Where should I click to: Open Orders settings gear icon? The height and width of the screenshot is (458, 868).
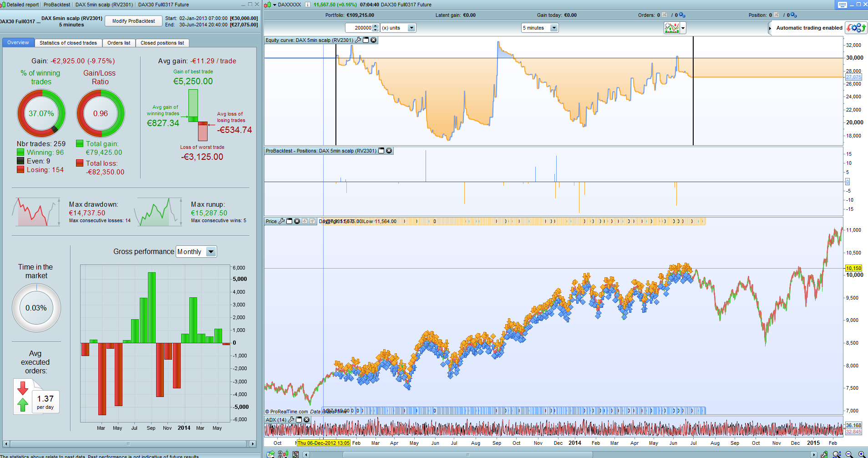point(682,15)
